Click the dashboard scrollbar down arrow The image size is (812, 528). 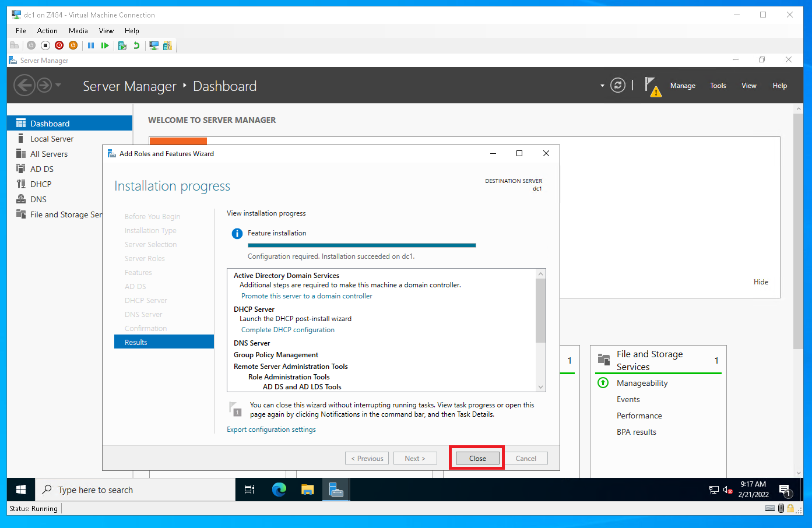[x=798, y=473]
